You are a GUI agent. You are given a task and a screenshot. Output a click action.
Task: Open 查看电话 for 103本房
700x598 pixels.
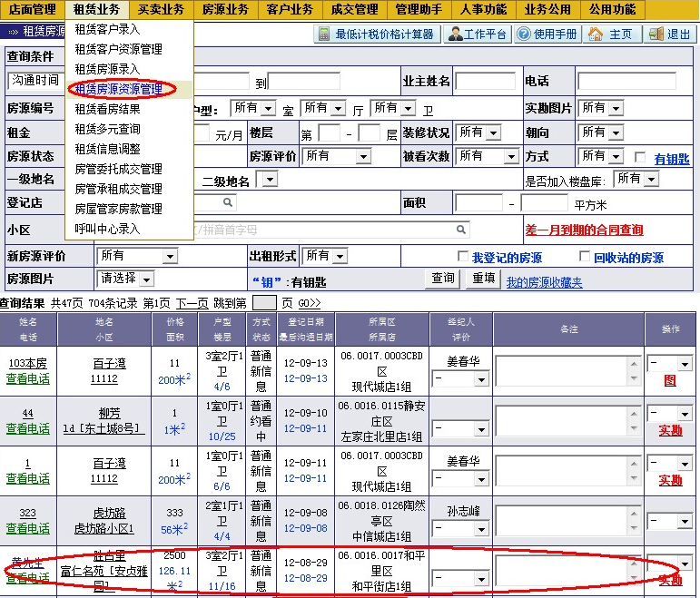27,379
